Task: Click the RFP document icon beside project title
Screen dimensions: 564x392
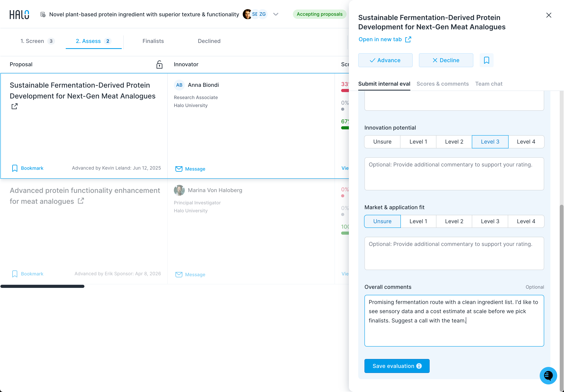Action: [x=43, y=15]
